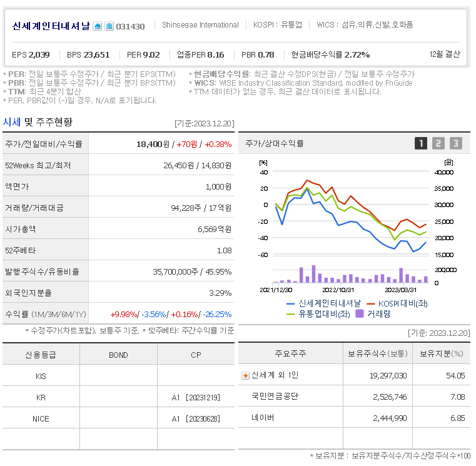The image size is (476, 466).
Task: Click the 6M return +0.16%
Action: click(x=185, y=314)
